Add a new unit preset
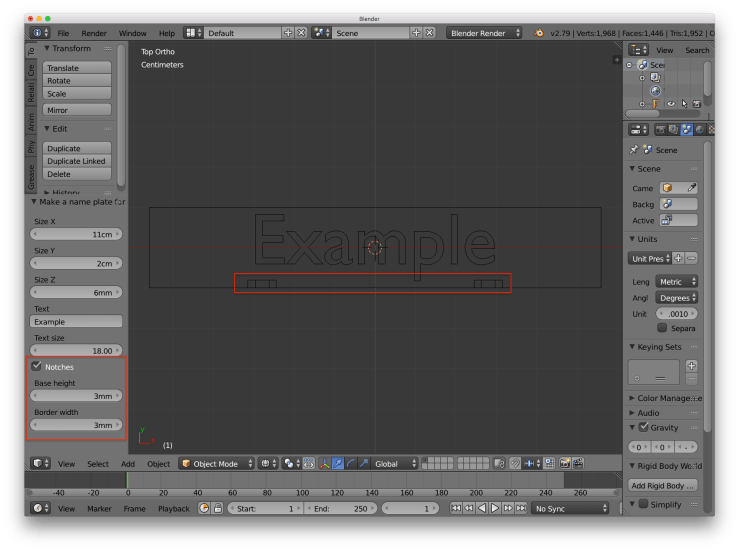This screenshot has height=551, width=739. click(x=678, y=258)
